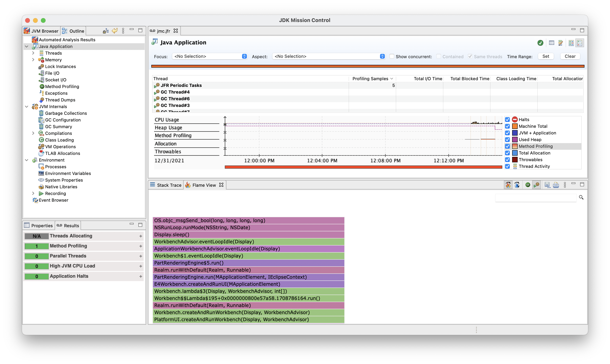This screenshot has height=364, width=610.
Task: Click the Display.sleep() flame graph frame
Action: pyautogui.click(x=249, y=235)
